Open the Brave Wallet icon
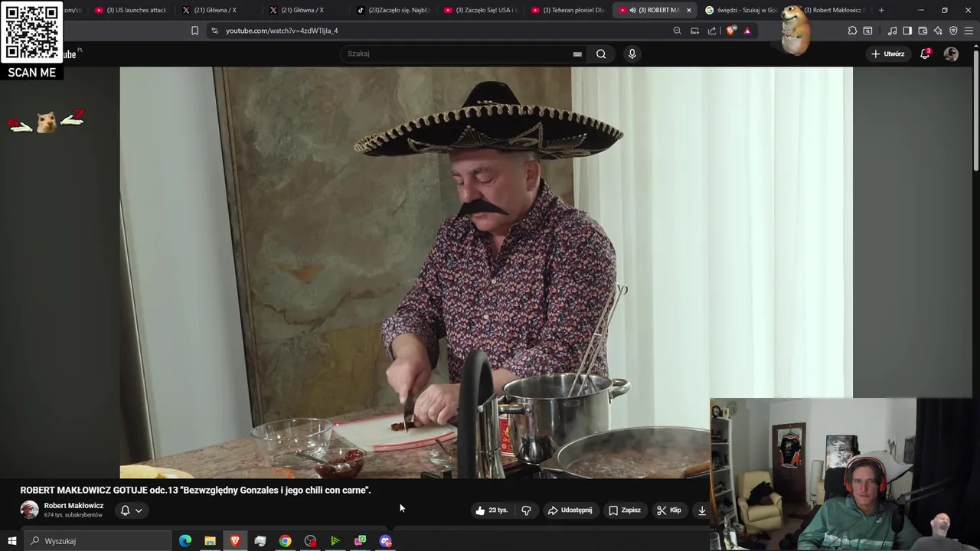 (923, 31)
